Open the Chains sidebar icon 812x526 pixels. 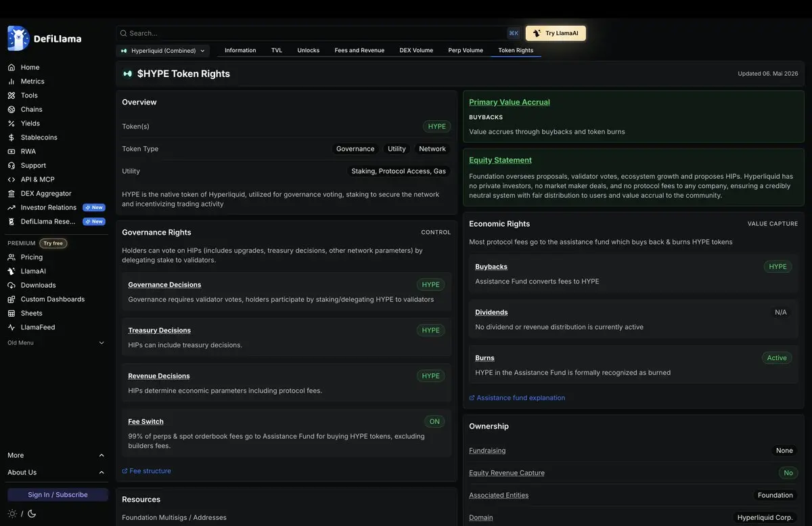12,109
